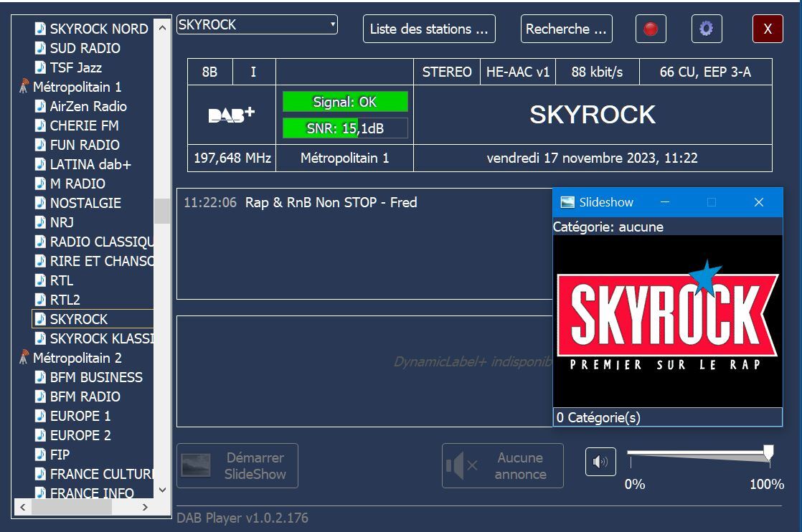This screenshot has width=802, height=532.
Task: Click the Signal: OK indicator bar
Action: pos(345,102)
